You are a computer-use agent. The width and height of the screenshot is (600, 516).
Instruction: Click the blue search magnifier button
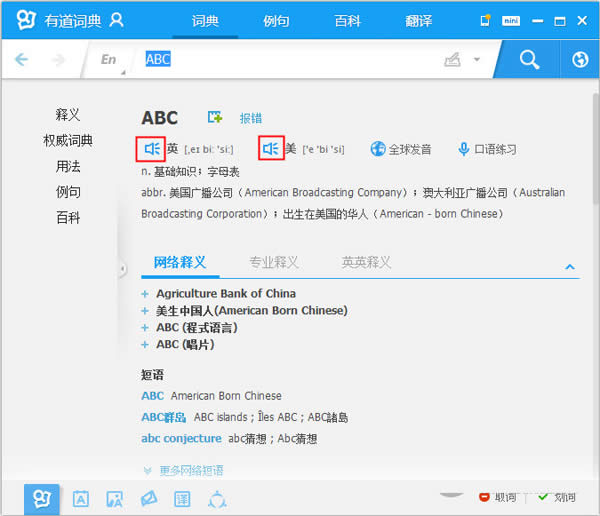pos(529,60)
